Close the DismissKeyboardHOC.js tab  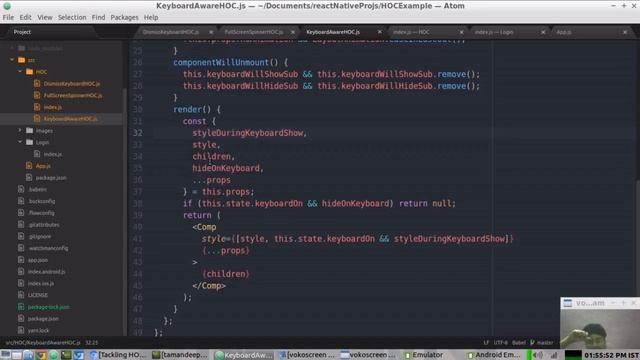211,32
